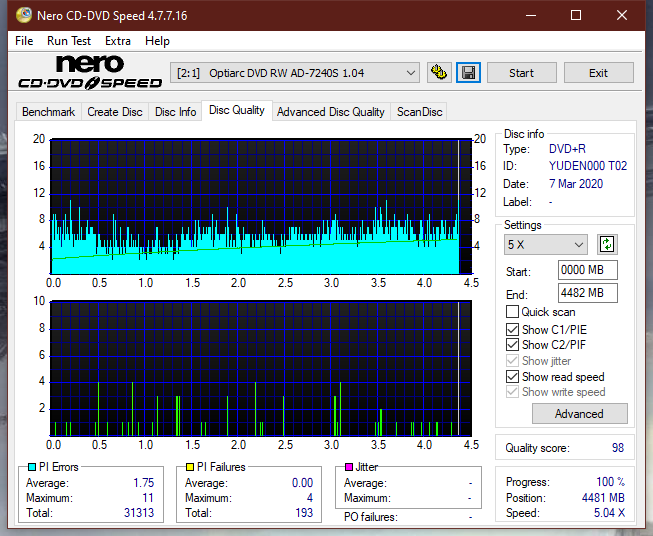The image size is (653, 536).
Task: Click the disc date 7 Mar 2020
Action: point(576,184)
